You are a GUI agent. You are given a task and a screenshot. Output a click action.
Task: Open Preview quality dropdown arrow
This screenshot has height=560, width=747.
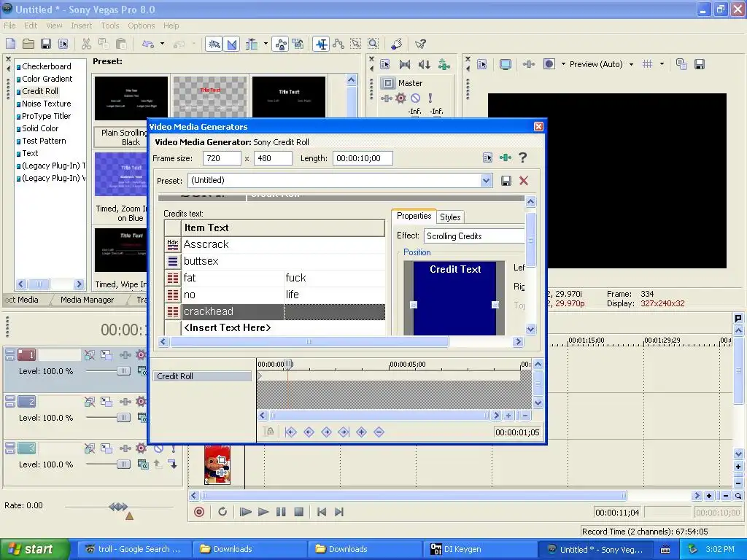coord(631,64)
